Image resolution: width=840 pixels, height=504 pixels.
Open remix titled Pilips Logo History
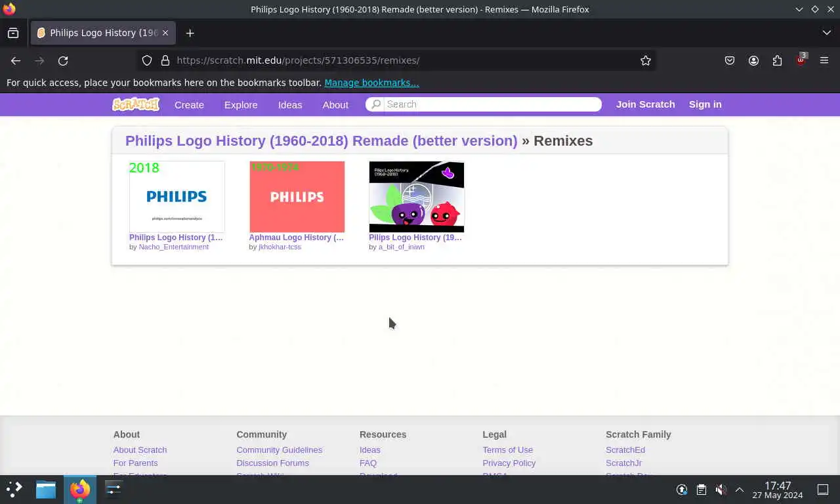(415, 238)
